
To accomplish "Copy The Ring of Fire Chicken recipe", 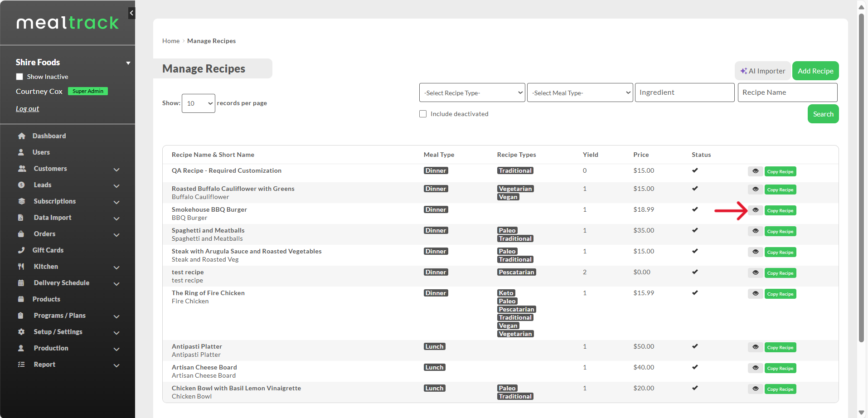I will tap(780, 294).
